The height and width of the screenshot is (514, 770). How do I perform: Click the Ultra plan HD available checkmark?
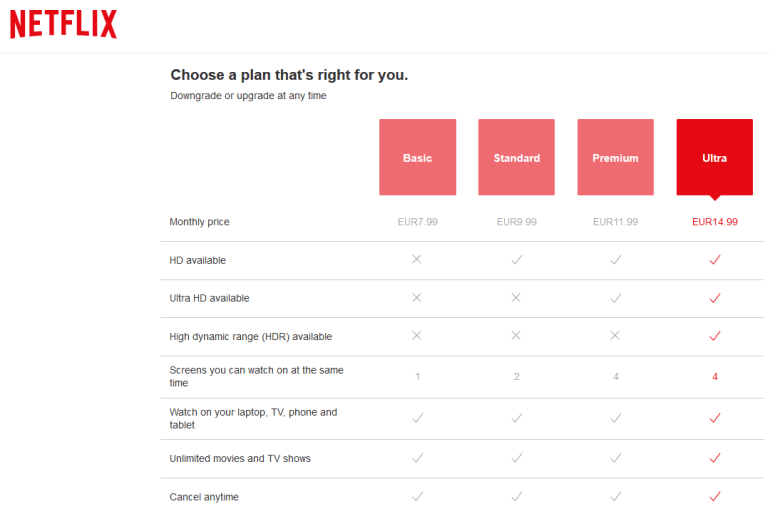click(x=714, y=260)
